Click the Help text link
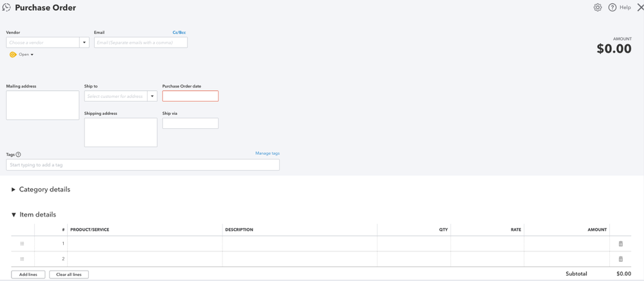 625,7
